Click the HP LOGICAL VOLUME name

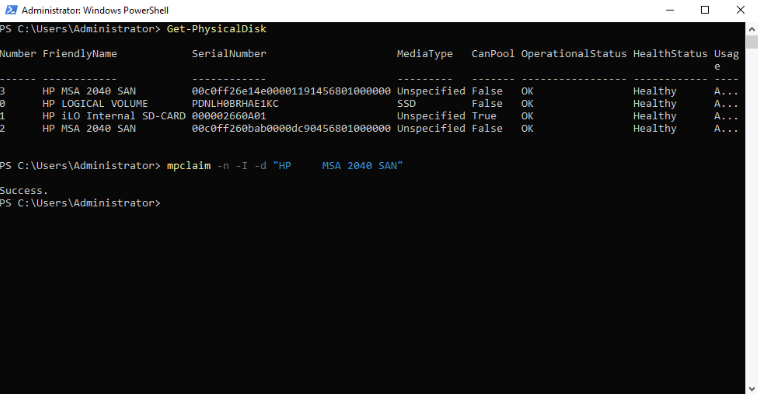pos(95,103)
